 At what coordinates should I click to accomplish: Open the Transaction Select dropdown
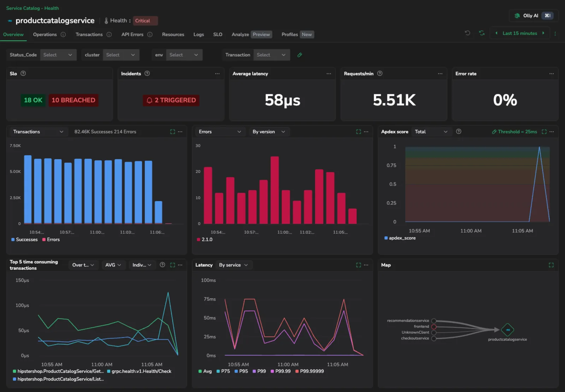[272, 55]
